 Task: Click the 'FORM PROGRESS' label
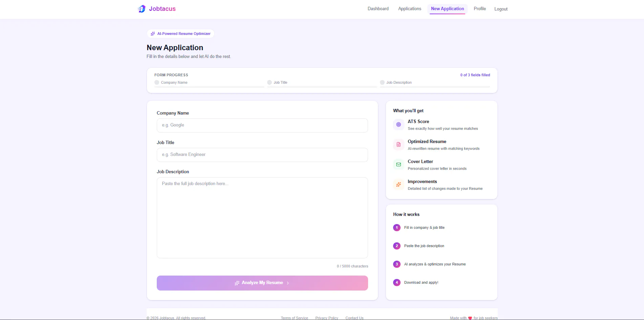point(171,75)
